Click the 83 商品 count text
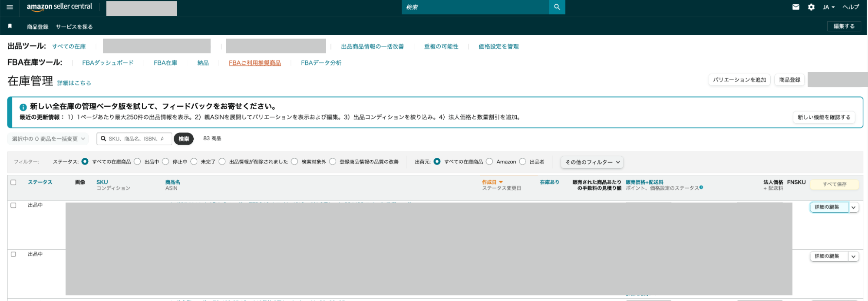The image size is (868, 301). [x=212, y=138]
